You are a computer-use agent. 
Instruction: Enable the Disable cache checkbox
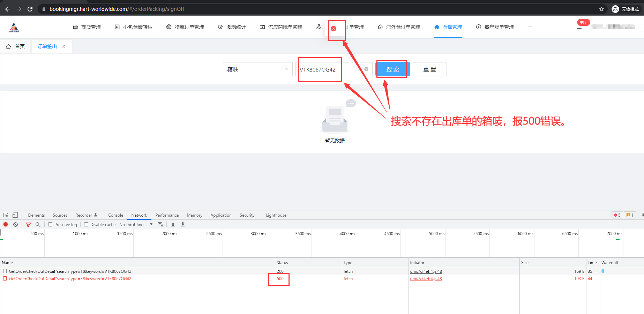tap(86, 224)
